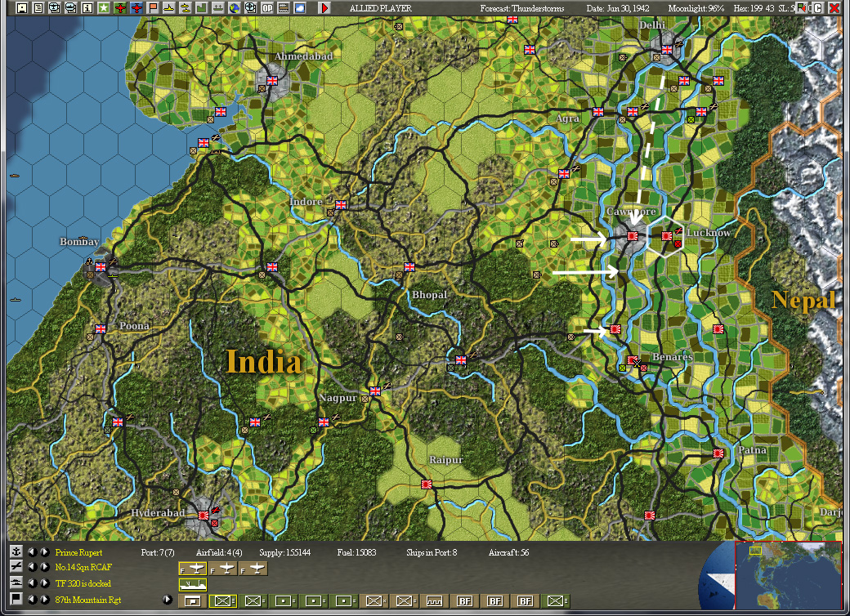
Task: Go to next task force after TF 320
Action: coord(45,583)
